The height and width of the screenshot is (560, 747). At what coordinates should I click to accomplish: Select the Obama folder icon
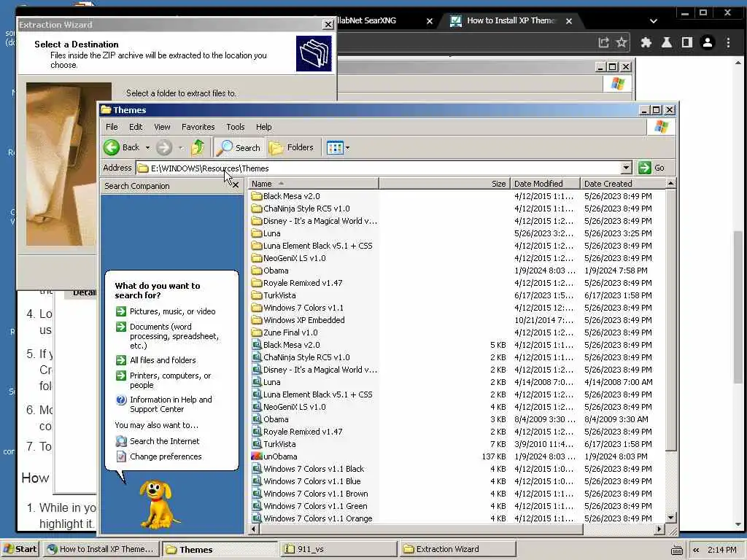[257, 271]
